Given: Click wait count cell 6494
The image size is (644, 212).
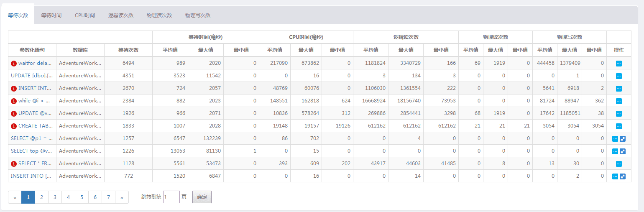Looking at the screenshot, I should pyautogui.click(x=128, y=63).
